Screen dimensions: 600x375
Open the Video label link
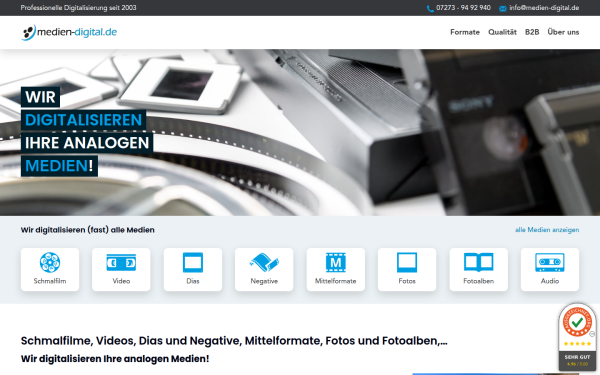[121, 281]
